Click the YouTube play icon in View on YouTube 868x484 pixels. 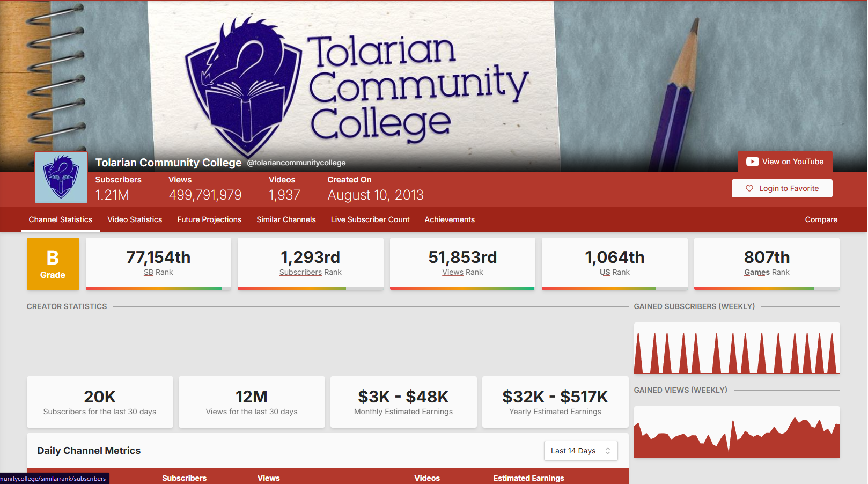(x=753, y=162)
